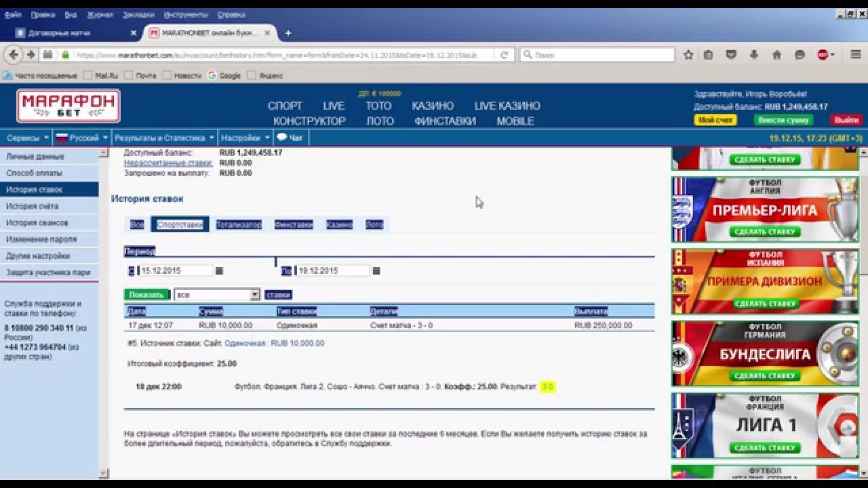Open calendar icon next to 19.12.2015
The width and height of the screenshot is (868, 488).
point(376,270)
